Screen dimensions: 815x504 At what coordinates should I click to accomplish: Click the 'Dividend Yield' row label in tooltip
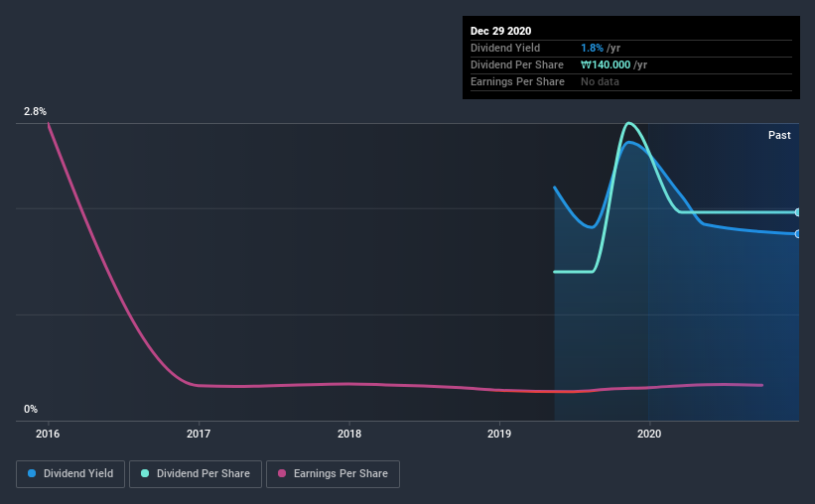(505, 48)
